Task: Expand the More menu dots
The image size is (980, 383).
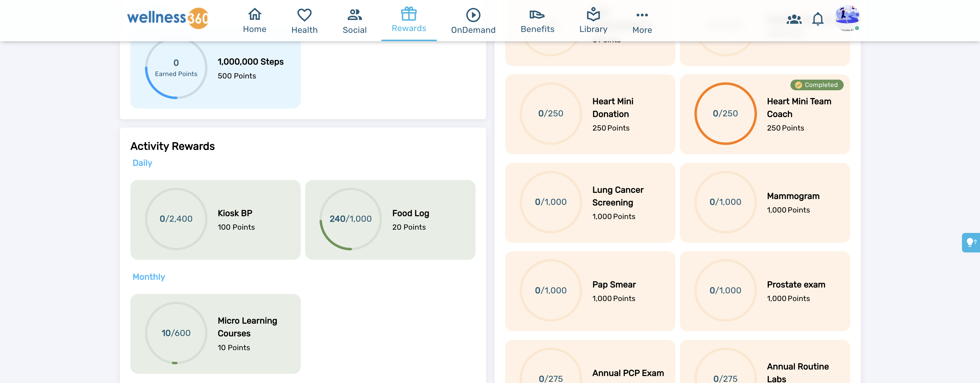Action: [642, 15]
